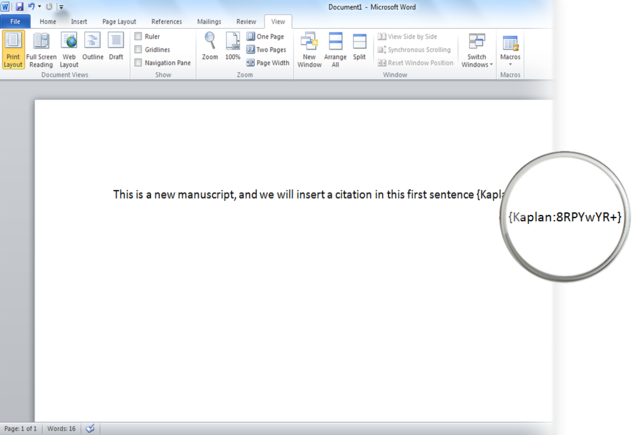Image resolution: width=640 pixels, height=435 pixels.
Task: Click Page: 1 of 1 status
Action: tap(20, 428)
